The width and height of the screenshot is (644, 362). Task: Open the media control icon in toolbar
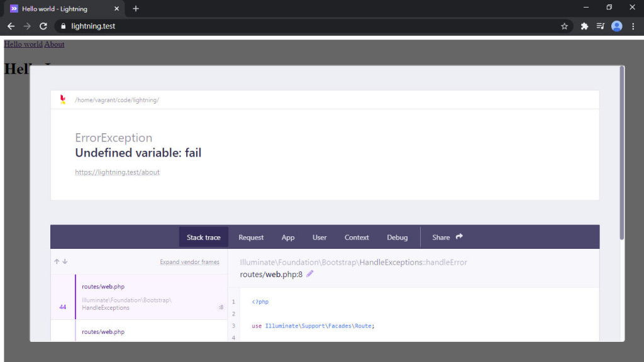pyautogui.click(x=601, y=26)
